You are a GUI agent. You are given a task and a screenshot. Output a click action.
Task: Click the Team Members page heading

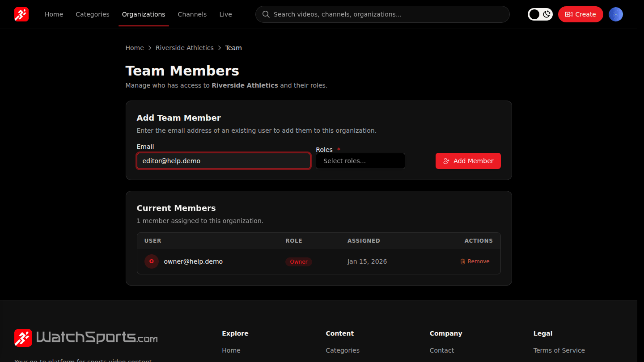182,71
